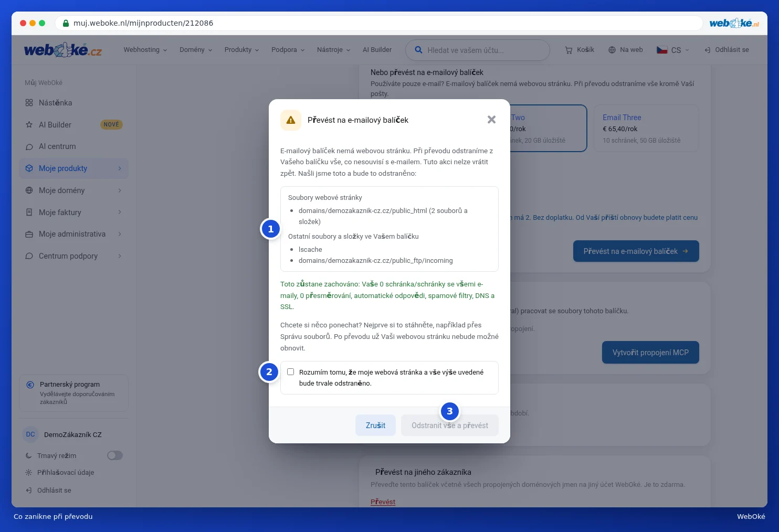Image resolution: width=779 pixels, height=532 pixels.
Task: Click the search magnifier icon
Action: (x=418, y=50)
